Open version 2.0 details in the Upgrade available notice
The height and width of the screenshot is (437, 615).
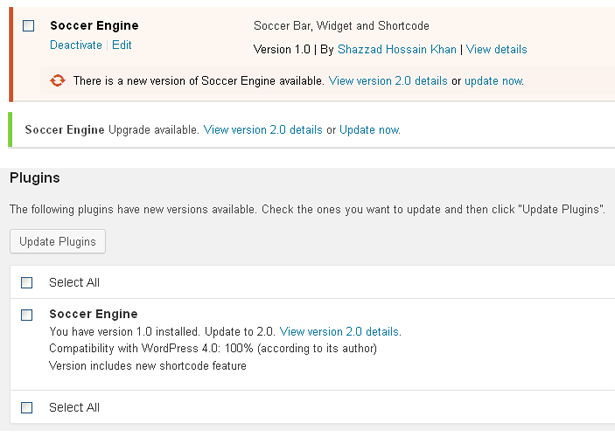263,130
